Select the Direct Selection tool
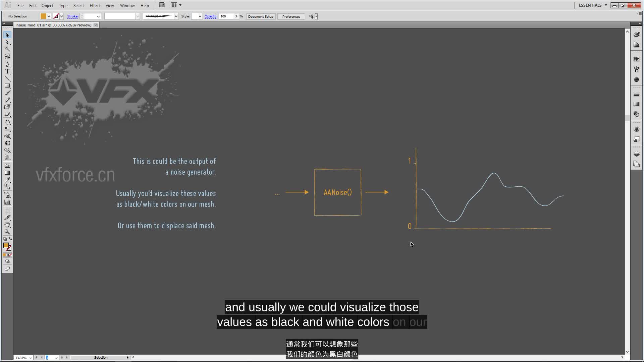This screenshot has width=644, height=362. [7, 42]
